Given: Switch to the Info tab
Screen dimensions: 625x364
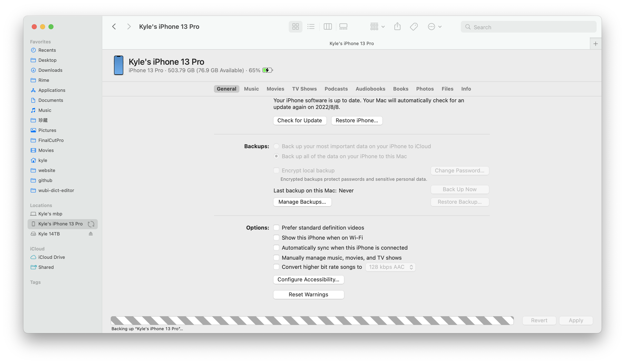Looking at the screenshot, I should click(466, 89).
